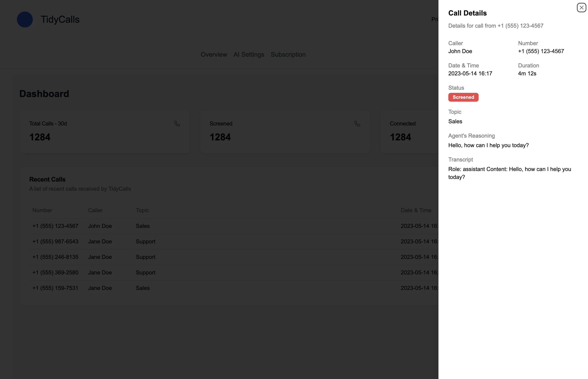Close the Call Details panel
This screenshot has width=588, height=379.
point(581,8)
